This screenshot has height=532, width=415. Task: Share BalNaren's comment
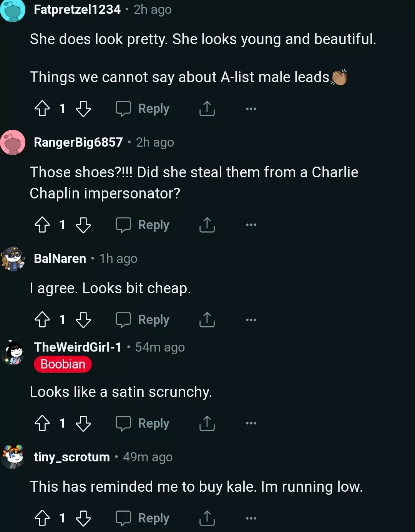pyautogui.click(x=207, y=319)
